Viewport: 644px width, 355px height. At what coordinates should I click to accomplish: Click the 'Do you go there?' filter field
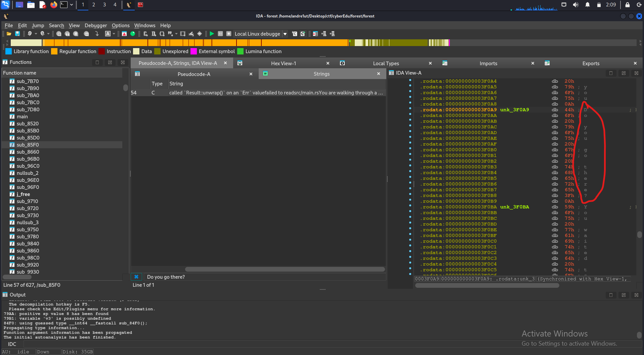[265, 277]
